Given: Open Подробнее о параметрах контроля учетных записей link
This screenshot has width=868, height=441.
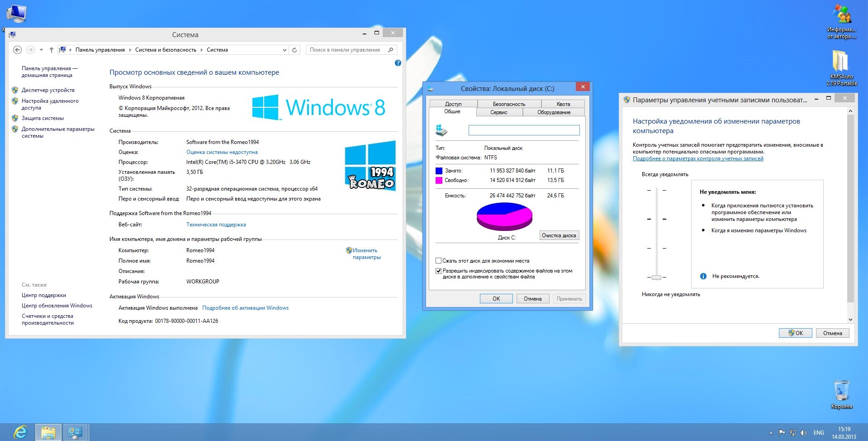Looking at the screenshot, I should tap(698, 158).
